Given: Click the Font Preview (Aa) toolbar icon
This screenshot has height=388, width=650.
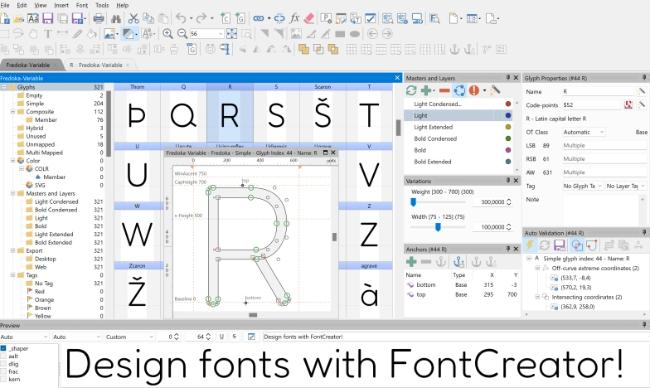Looking at the screenshot, I should 33,18.
